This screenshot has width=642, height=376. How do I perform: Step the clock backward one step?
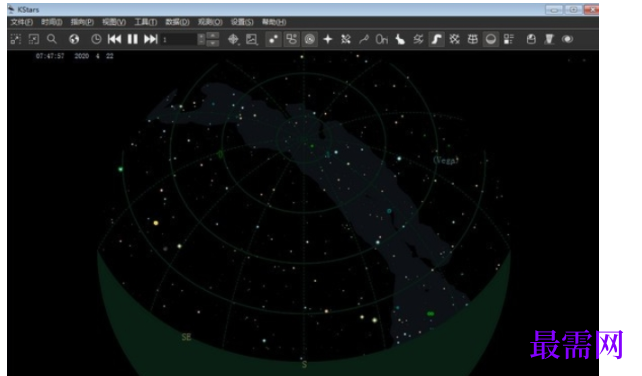[114, 39]
